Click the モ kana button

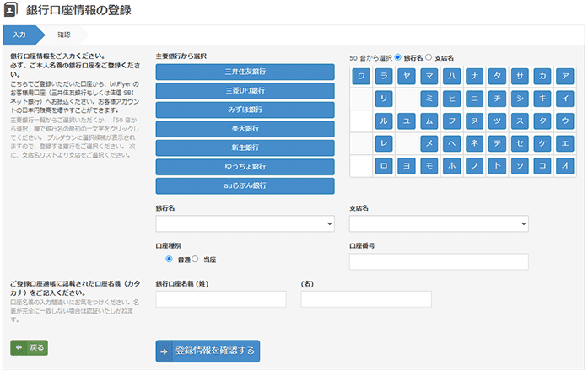coord(429,166)
